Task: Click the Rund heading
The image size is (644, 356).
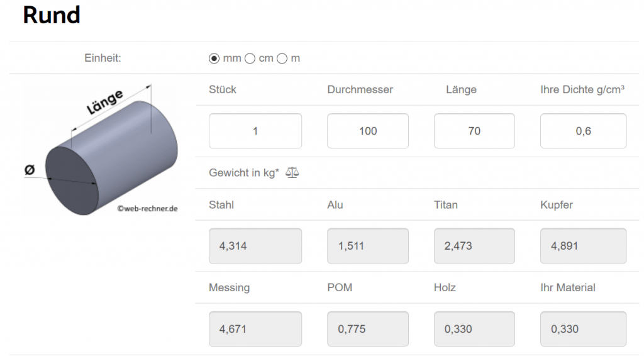Action: click(x=52, y=15)
